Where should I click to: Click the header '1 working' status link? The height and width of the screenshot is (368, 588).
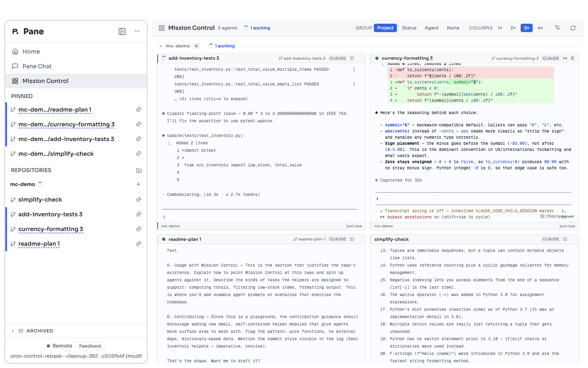click(x=257, y=28)
